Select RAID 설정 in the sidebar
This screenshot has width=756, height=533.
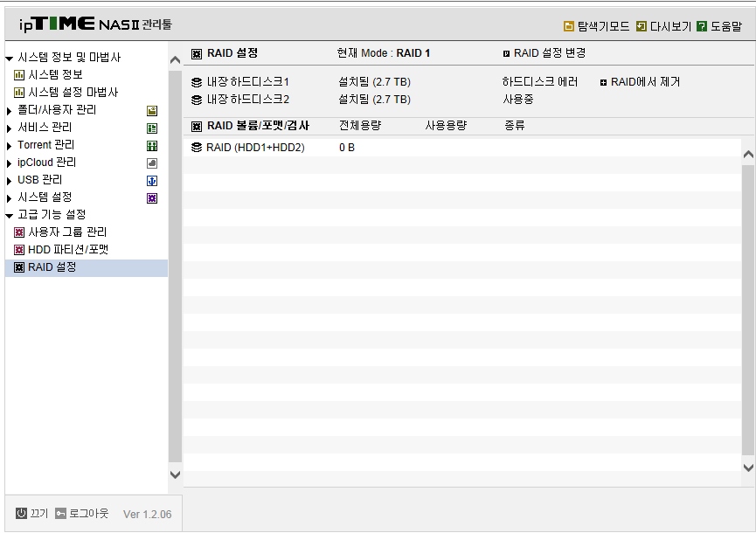(x=87, y=267)
